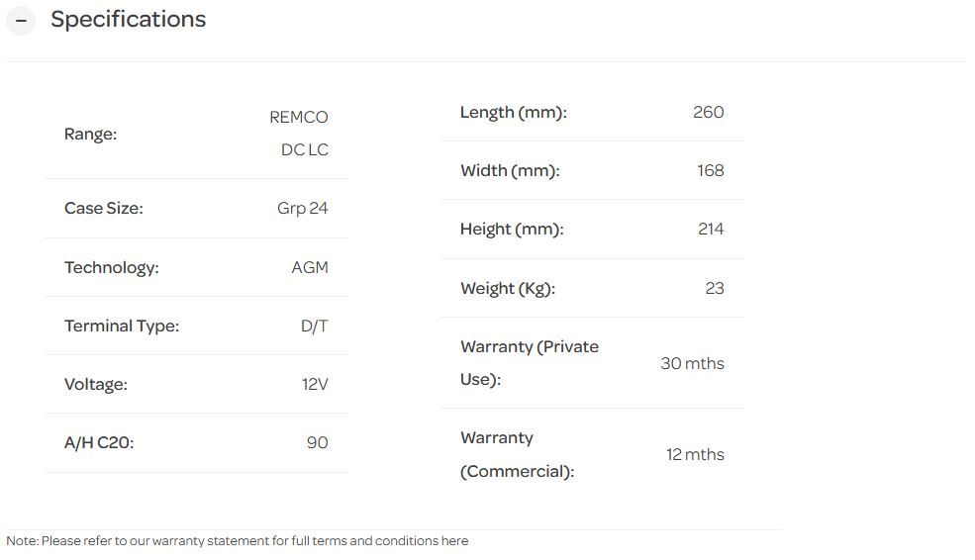Collapse the Specifications section with minus icon
This screenshot has height=560, width=975.
coord(21,21)
